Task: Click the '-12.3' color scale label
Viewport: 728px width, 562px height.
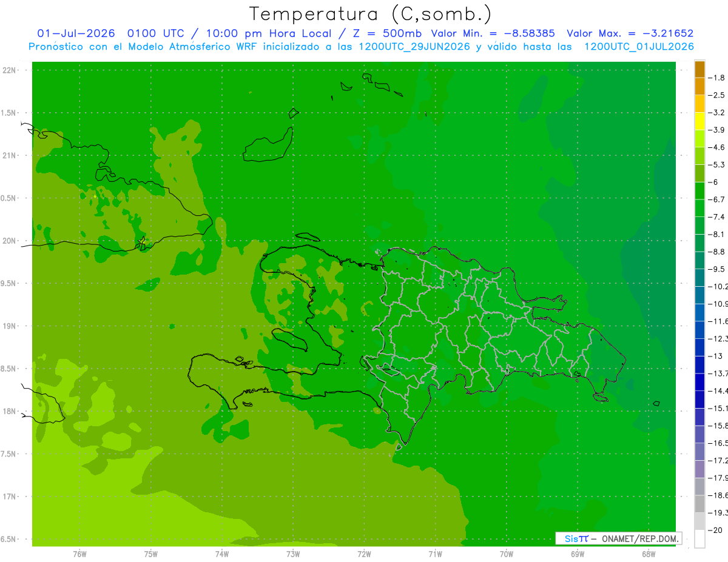Action: tap(718, 339)
